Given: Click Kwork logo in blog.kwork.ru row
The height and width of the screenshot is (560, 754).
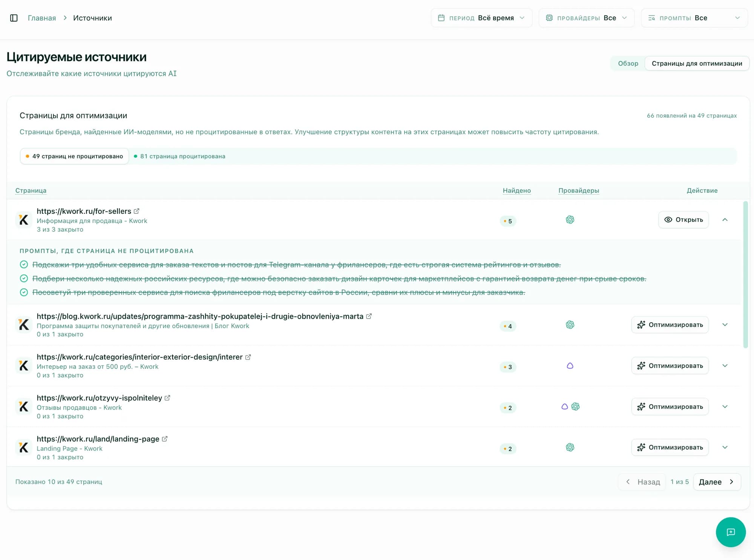Looking at the screenshot, I should (x=24, y=325).
